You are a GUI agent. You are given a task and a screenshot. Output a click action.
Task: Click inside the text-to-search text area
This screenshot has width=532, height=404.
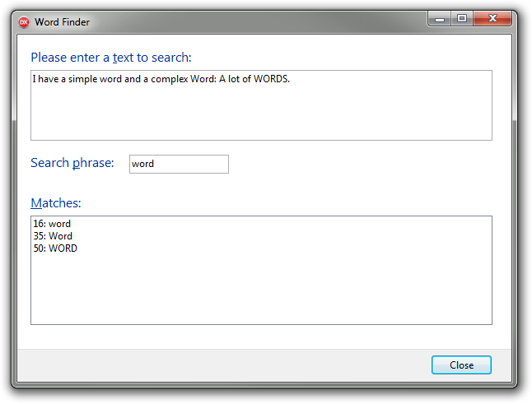tap(261, 113)
